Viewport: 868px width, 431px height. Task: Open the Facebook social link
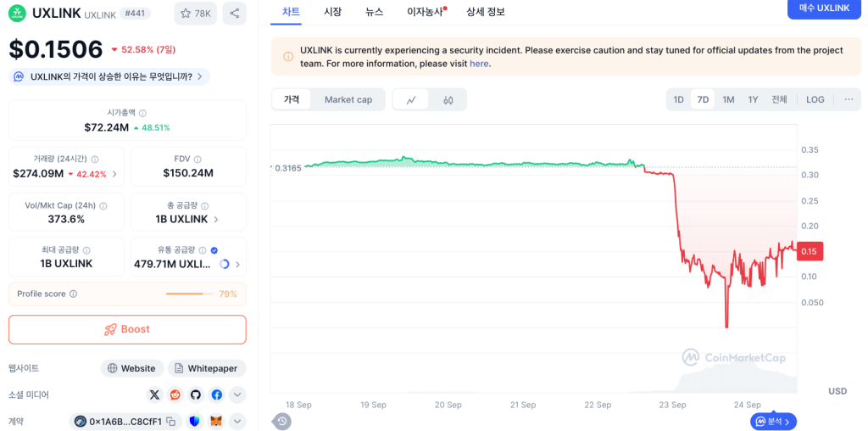coord(216,395)
